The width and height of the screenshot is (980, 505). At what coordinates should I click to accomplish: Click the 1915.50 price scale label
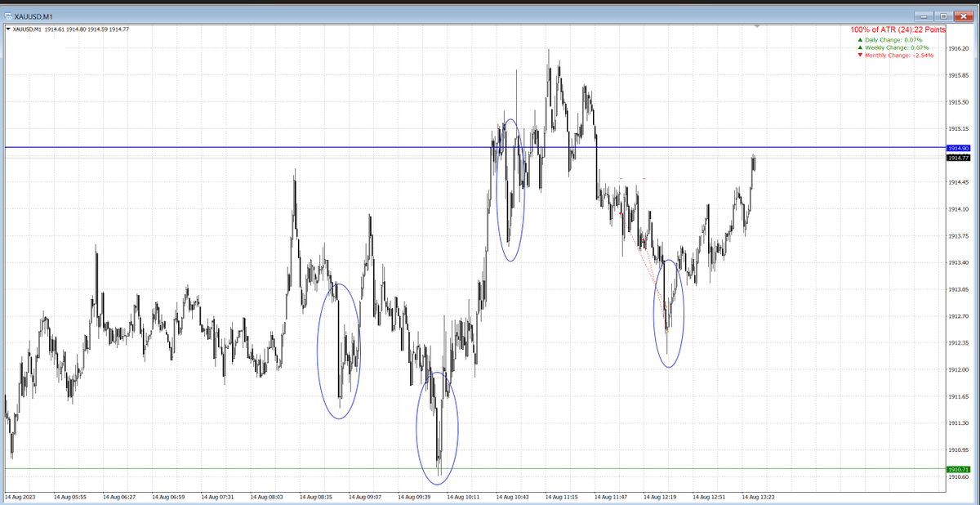tap(959, 102)
